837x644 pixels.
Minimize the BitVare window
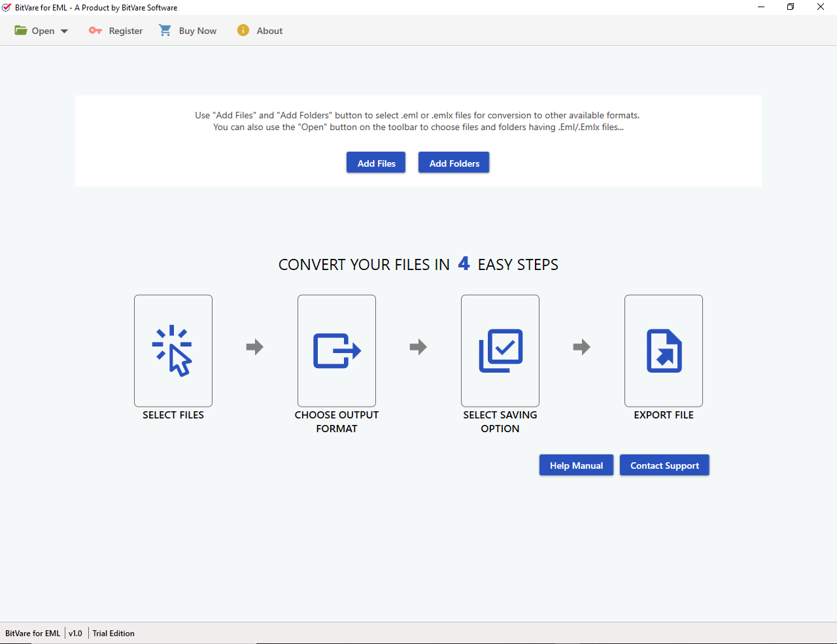(761, 7)
